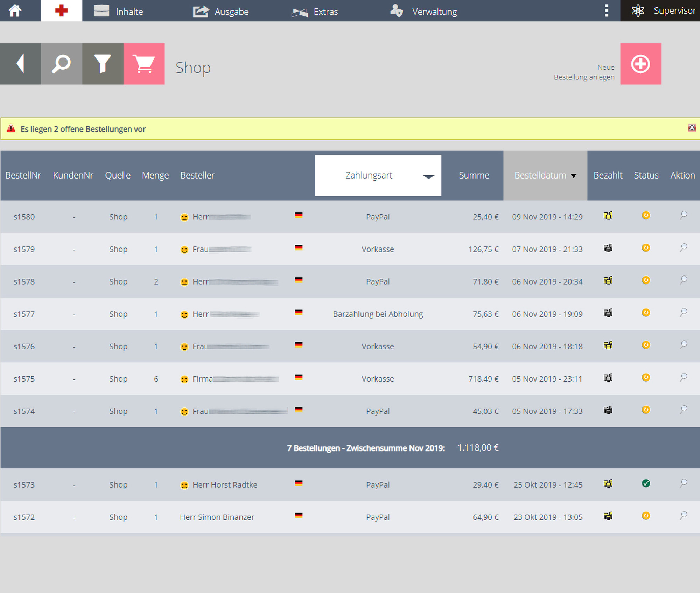Create new order with plus button
This screenshot has width=700, height=593.
(640, 64)
